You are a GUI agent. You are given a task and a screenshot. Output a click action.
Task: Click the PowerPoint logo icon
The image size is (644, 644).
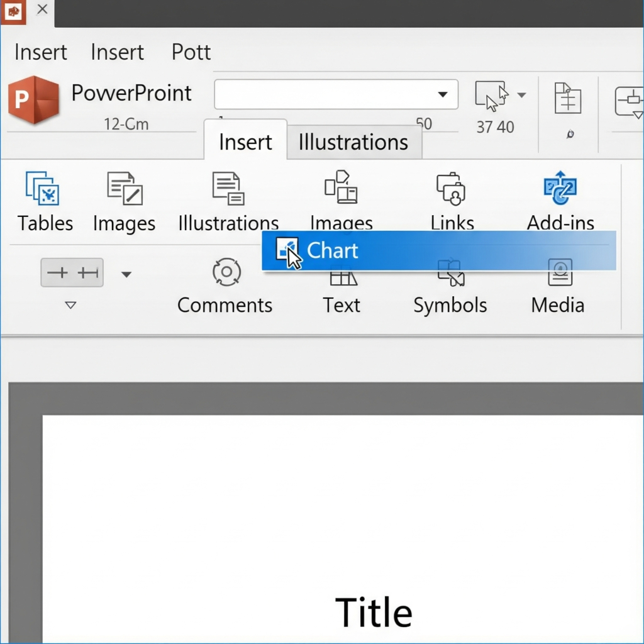coord(33,100)
